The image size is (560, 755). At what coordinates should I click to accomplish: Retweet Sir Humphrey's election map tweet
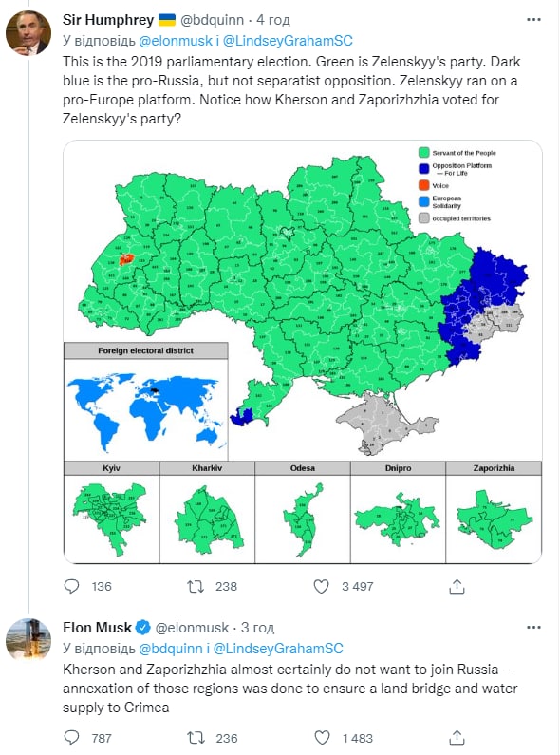pyautogui.click(x=196, y=586)
